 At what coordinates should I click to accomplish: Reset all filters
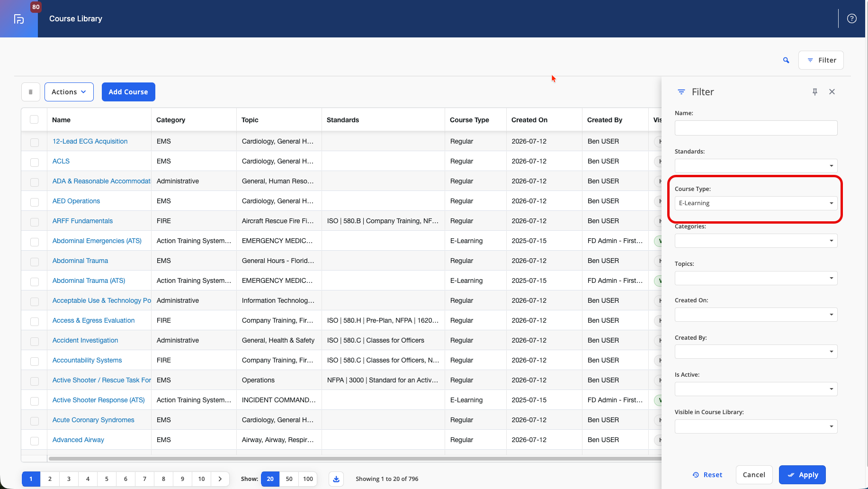[x=707, y=475]
